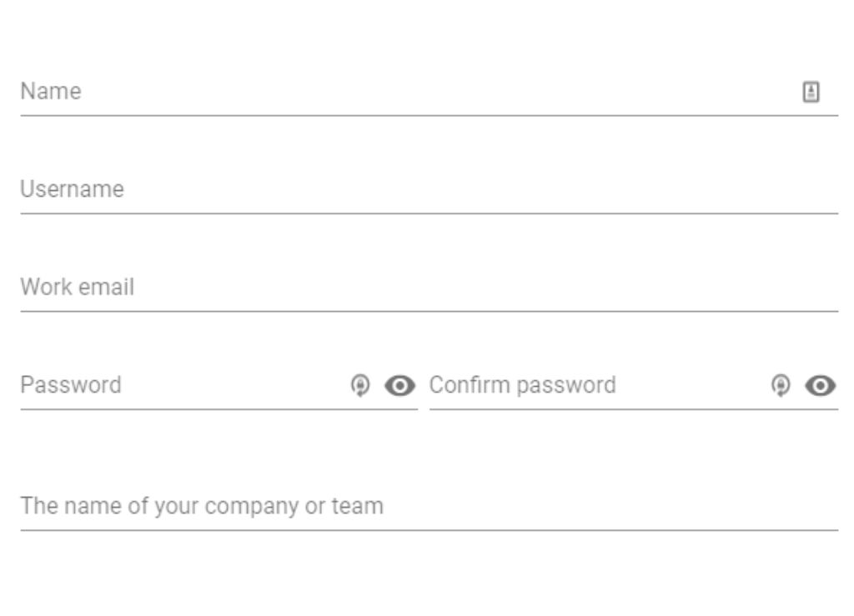
Task: Click the "Name" placeholder label
Action: click(x=51, y=92)
